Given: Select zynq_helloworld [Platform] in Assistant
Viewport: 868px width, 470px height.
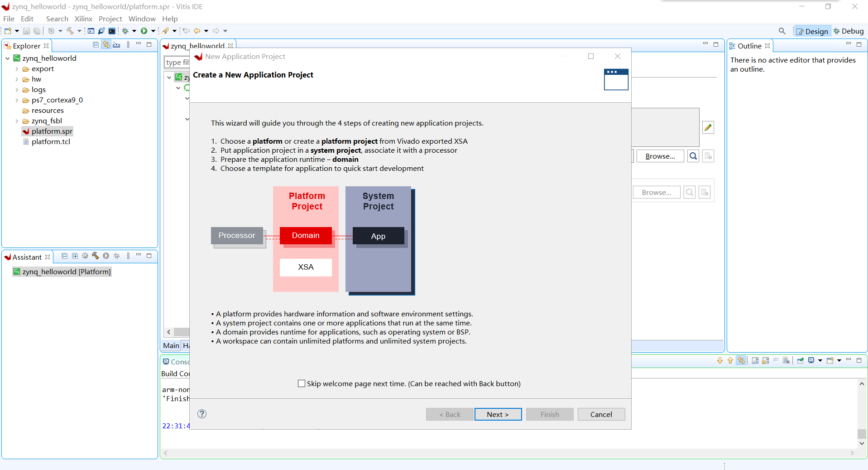Looking at the screenshot, I should click(62, 271).
